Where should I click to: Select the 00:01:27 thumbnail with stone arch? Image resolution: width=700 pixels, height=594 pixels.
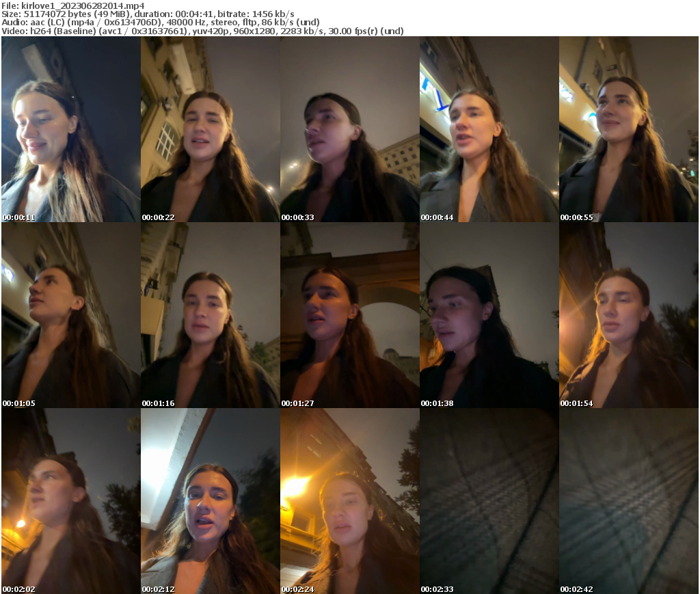(349, 315)
